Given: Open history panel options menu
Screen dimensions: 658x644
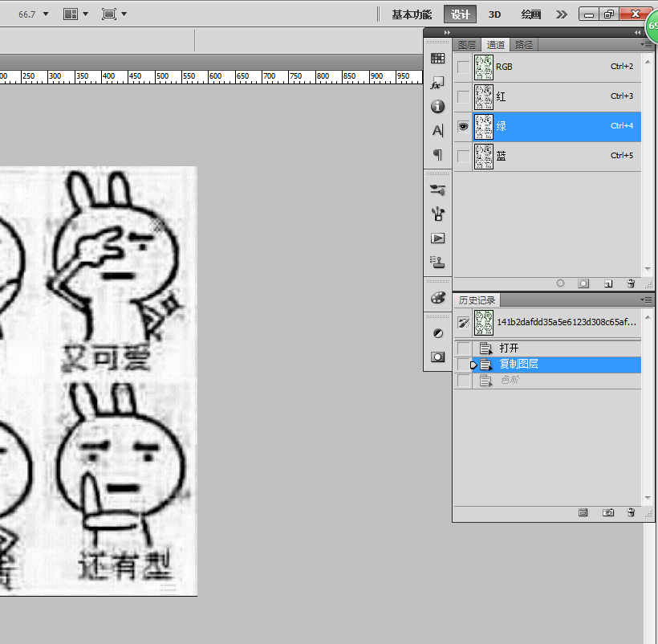Looking at the screenshot, I should click(647, 300).
